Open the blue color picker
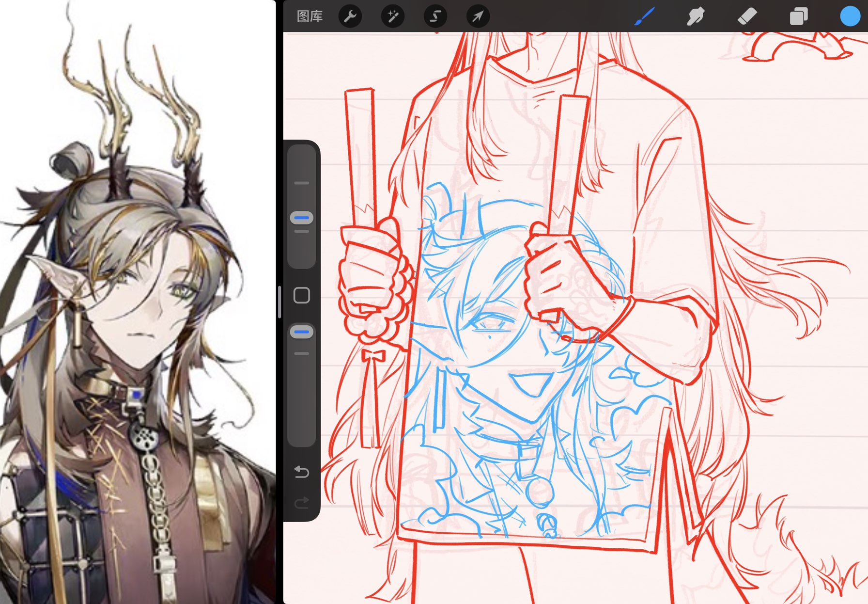868x604 pixels. (850, 16)
